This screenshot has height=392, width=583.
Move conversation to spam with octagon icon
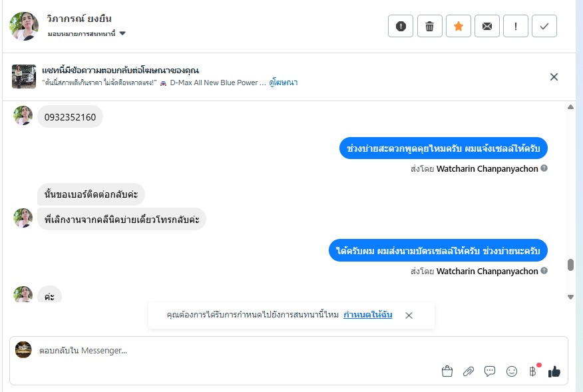[x=401, y=26]
